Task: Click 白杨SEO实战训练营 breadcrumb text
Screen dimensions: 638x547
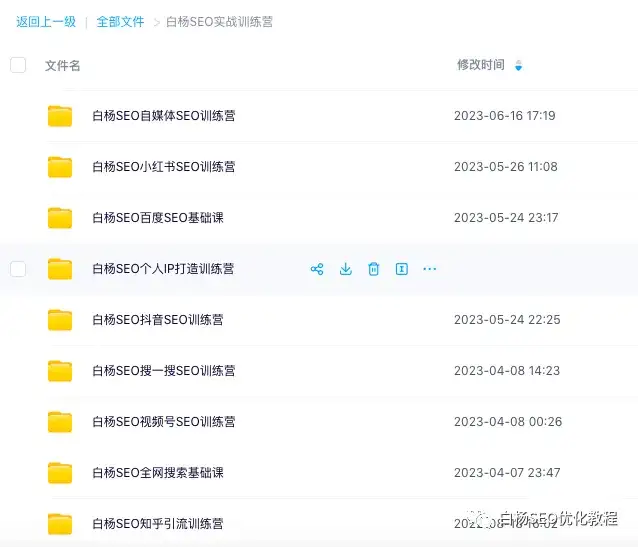Action: pos(219,22)
